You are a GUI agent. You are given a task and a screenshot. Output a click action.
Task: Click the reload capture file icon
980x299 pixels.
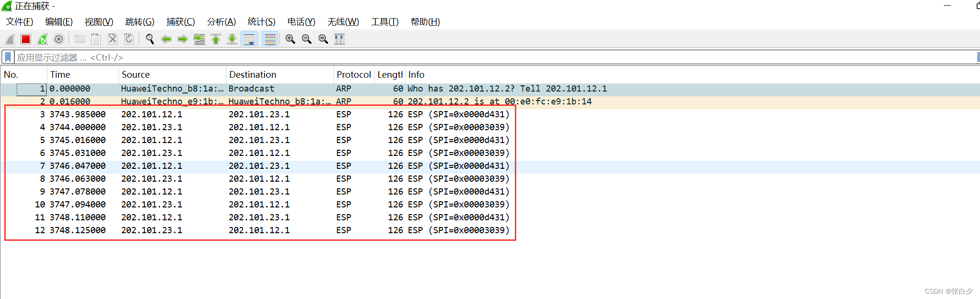point(129,39)
